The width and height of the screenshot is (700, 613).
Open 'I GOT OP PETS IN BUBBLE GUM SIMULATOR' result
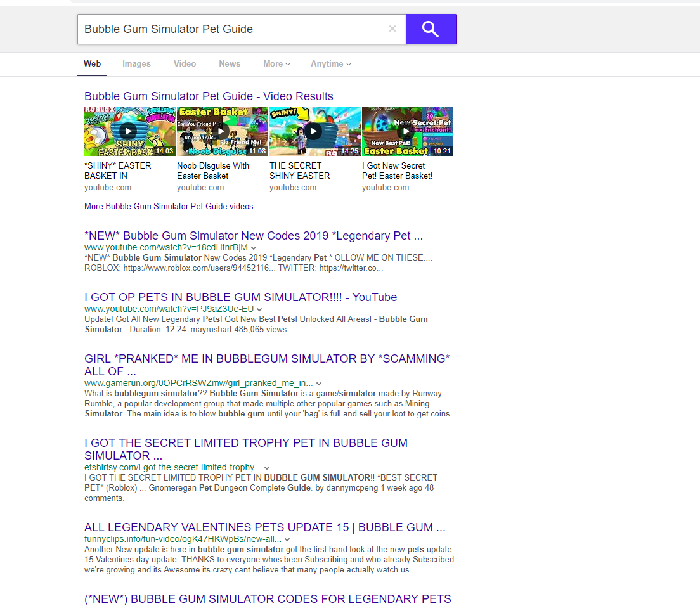241,297
